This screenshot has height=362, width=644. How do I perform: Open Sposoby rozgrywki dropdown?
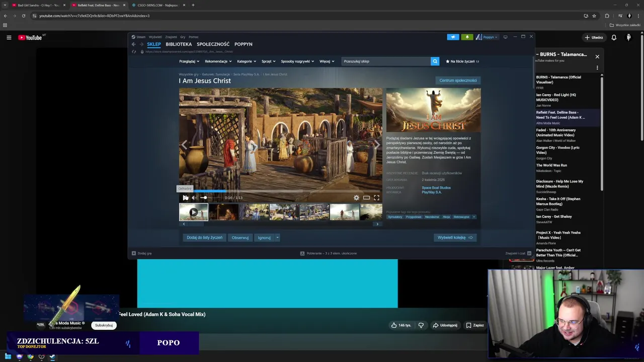297,61
